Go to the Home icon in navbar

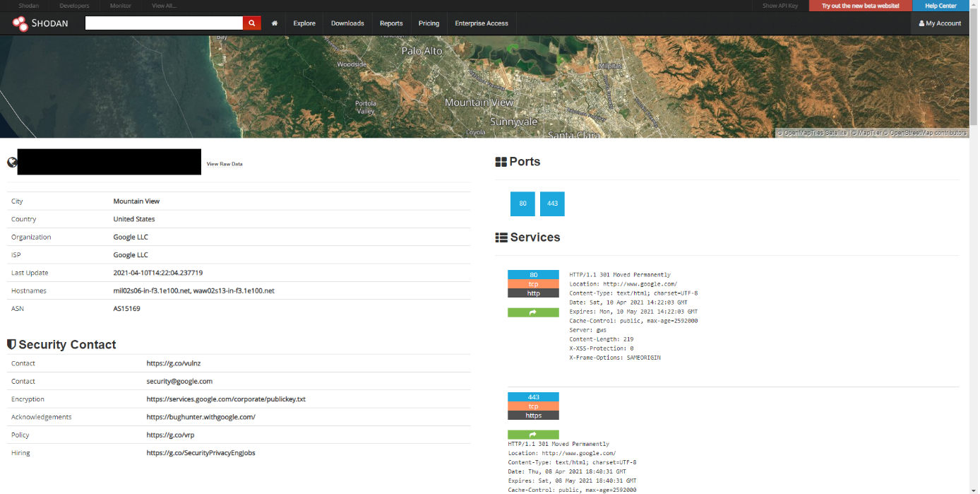point(275,23)
